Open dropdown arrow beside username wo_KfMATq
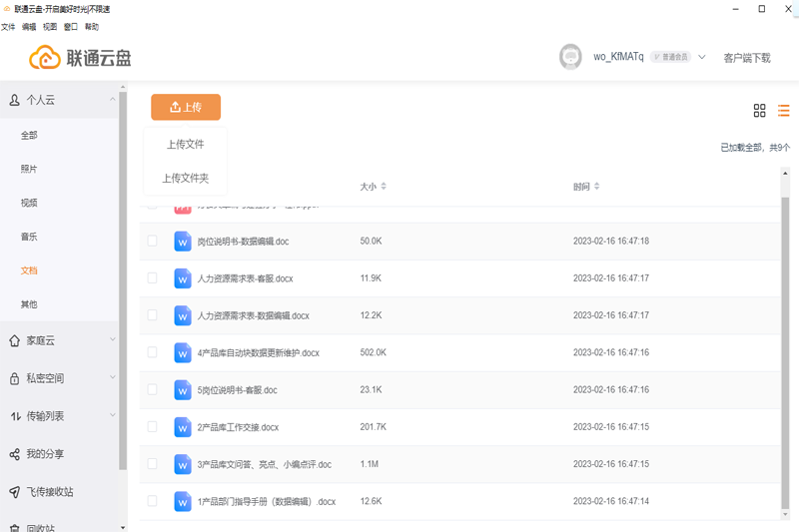799x532 pixels. click(x=702, y=57)
